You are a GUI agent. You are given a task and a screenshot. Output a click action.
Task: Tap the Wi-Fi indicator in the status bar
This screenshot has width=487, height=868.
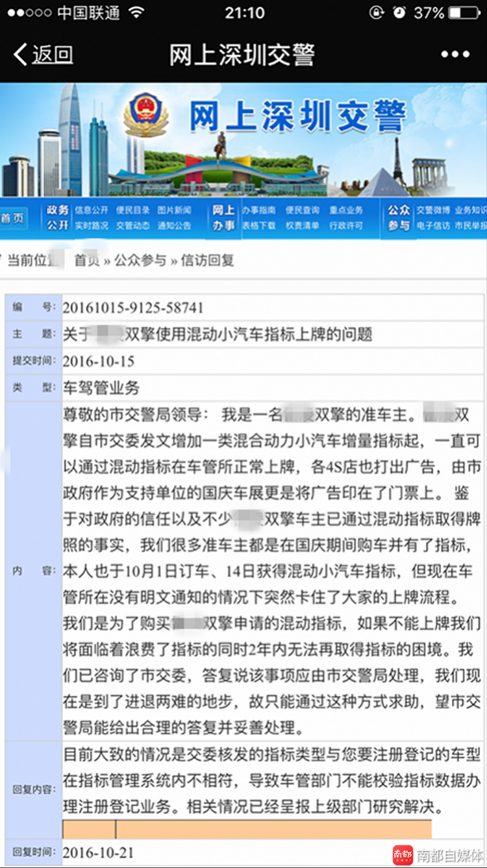(136, 12)
